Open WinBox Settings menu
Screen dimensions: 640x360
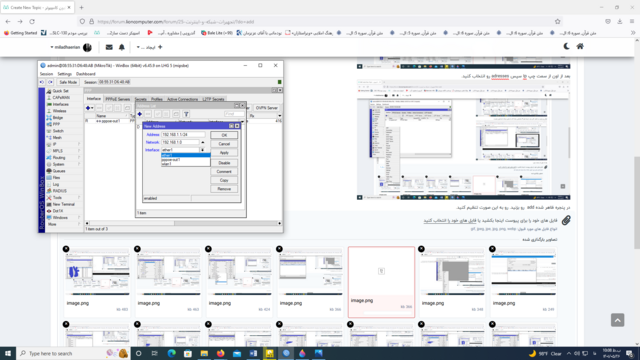coord(64,74)
